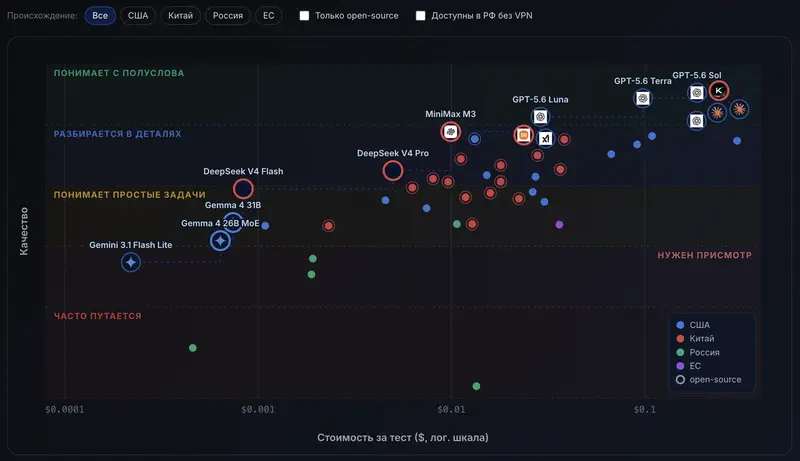Screen dimensions: 800x461
Task: Click the xAI logo marker
Action: [x=545, y=138]
